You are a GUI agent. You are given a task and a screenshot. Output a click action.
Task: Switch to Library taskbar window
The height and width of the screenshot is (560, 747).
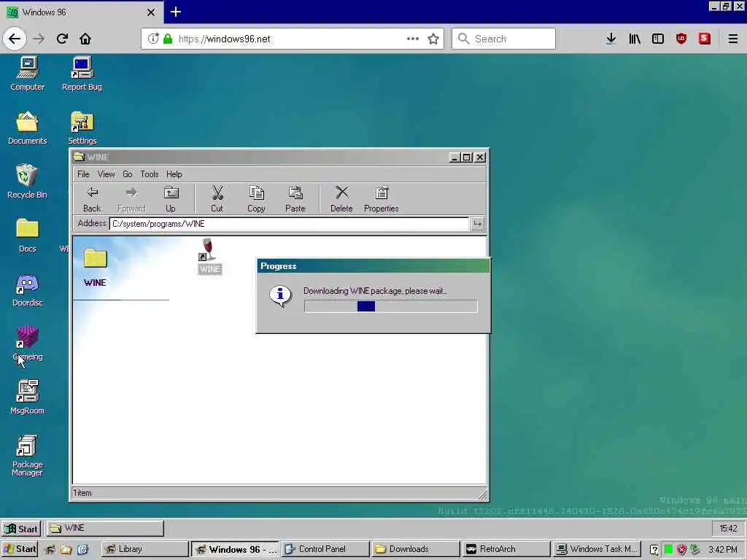coord(145,549)
